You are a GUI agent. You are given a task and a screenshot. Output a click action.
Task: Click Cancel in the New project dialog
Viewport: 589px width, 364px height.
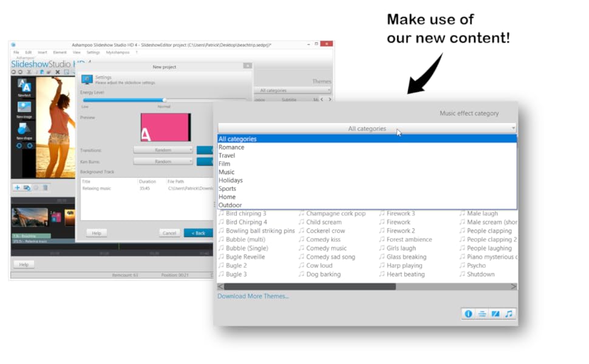(169, 233)
